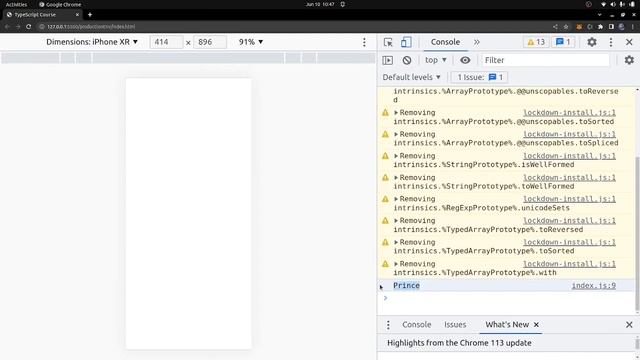Expand the TypedArrayPrototype.with warning
640x360 pixels.
pos(396,264)
